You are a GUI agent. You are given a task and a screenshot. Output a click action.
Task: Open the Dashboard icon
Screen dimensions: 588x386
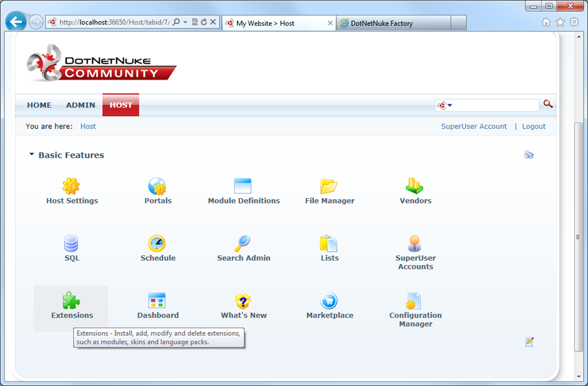(x=157, y=300)
